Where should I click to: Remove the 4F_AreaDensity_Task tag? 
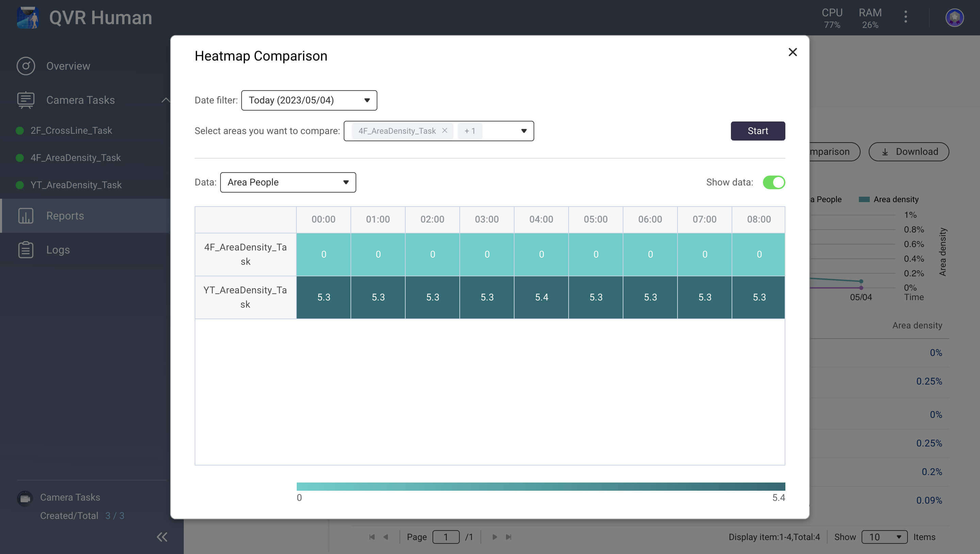pyautogui.click(x=444, y=131)
